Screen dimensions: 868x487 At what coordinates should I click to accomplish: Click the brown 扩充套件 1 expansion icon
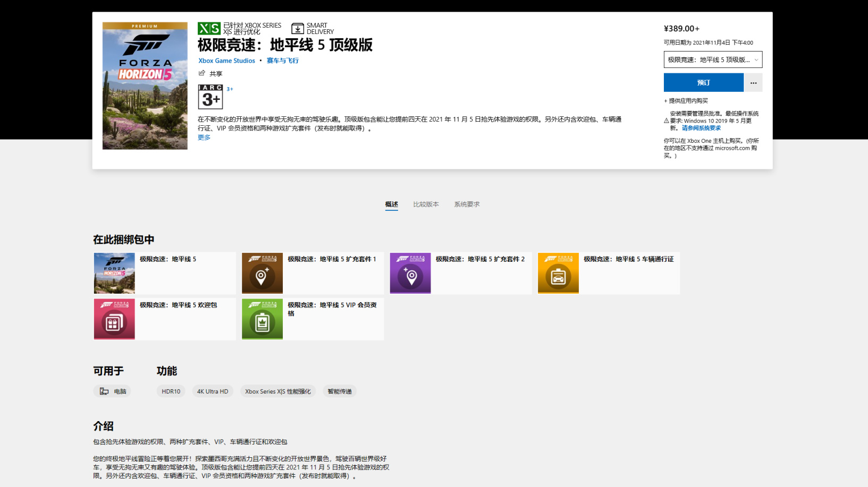pos(262,273)
